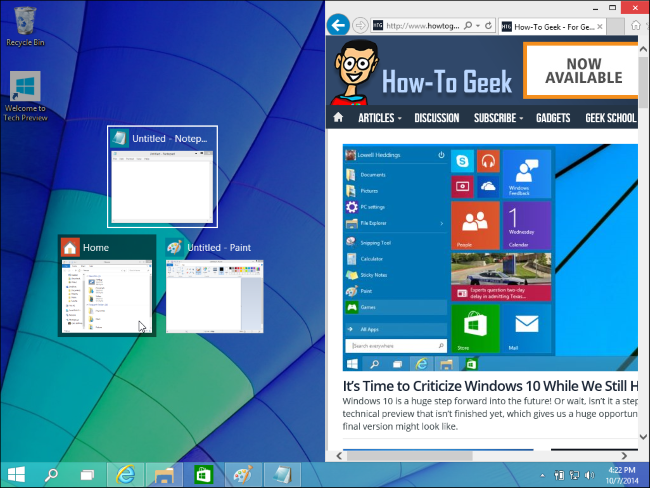Select the Home File Explorer thumbnail
Screen dimensions: 650x488
pos(107,286)
